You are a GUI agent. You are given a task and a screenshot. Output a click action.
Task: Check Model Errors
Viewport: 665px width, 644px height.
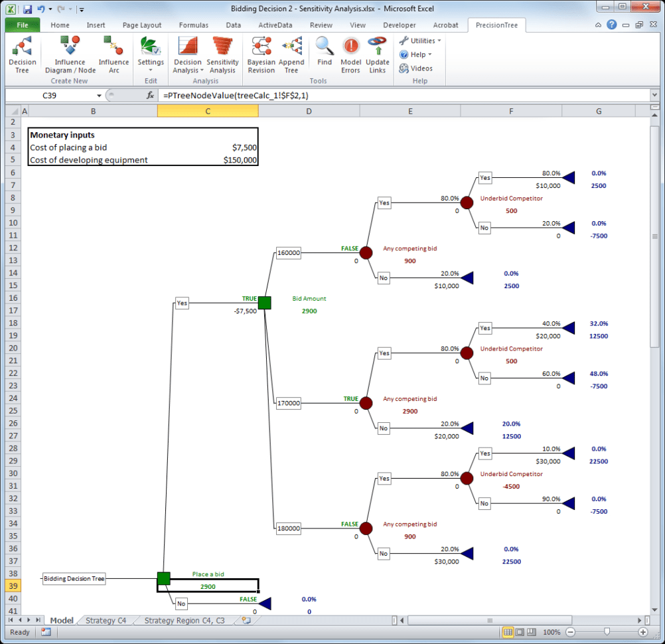click(x=350, y=53)
